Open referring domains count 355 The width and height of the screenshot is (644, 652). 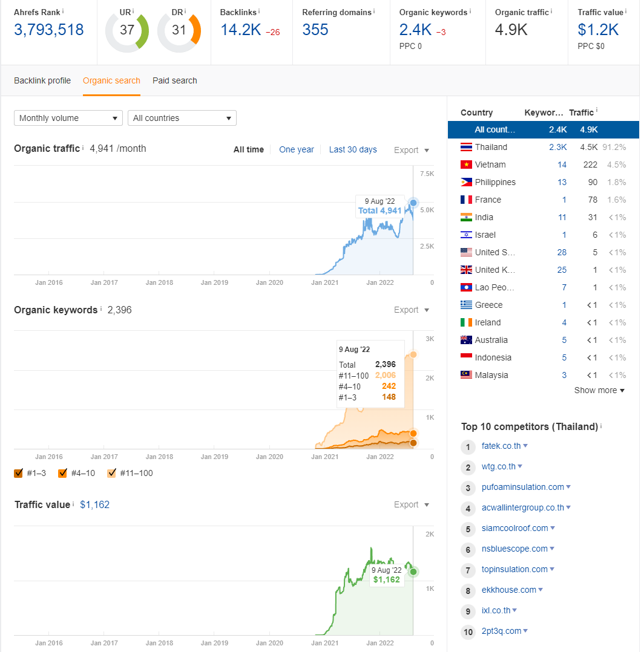(315, 30)
